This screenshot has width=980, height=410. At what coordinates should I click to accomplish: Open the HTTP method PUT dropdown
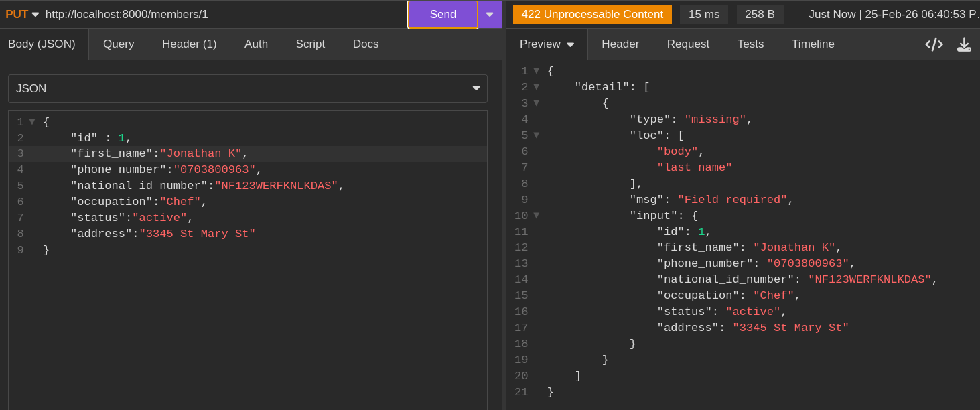[22, 14]
